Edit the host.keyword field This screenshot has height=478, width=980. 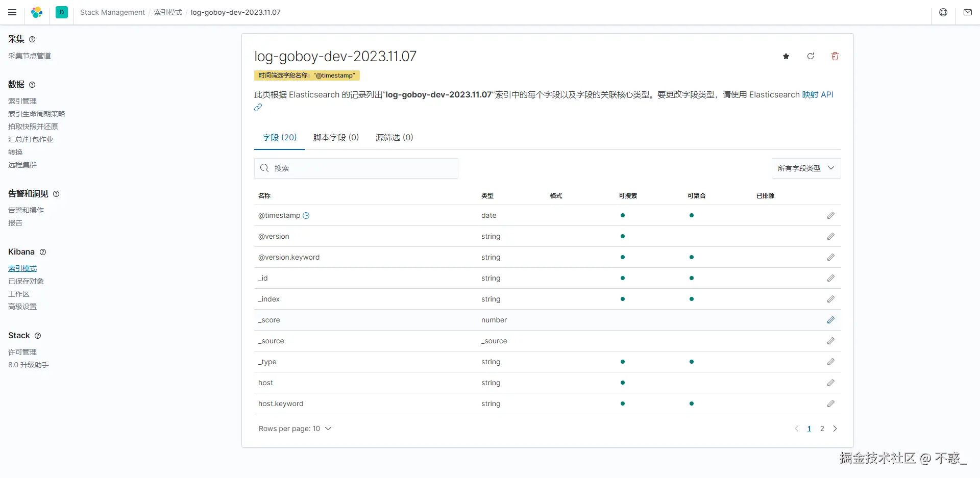pyautogui.click(x=831, y=404)
